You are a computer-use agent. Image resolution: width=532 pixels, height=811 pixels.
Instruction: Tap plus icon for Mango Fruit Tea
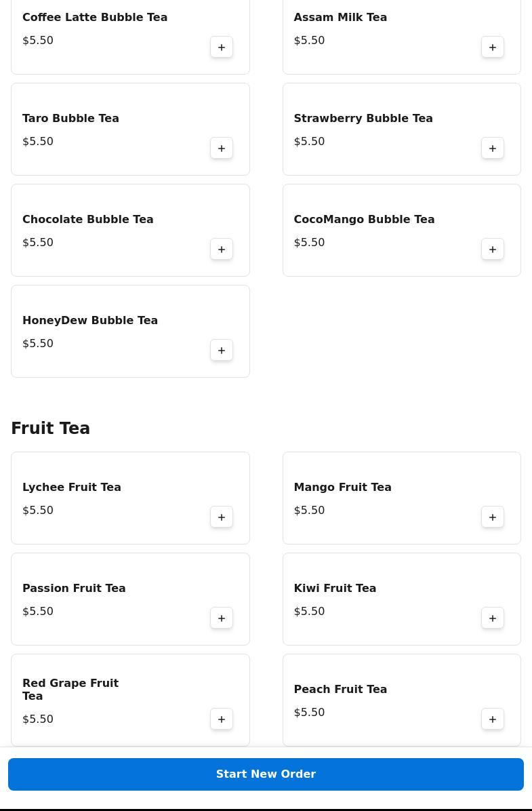coord(493,517)
